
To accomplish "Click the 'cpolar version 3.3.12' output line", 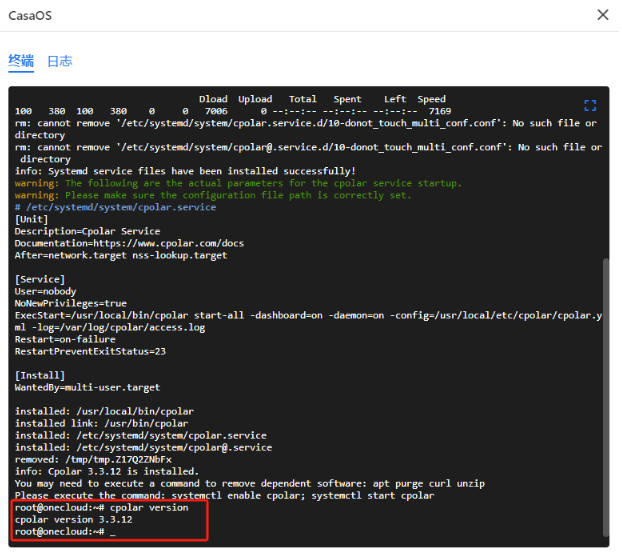I will click(x=73, y=520).
